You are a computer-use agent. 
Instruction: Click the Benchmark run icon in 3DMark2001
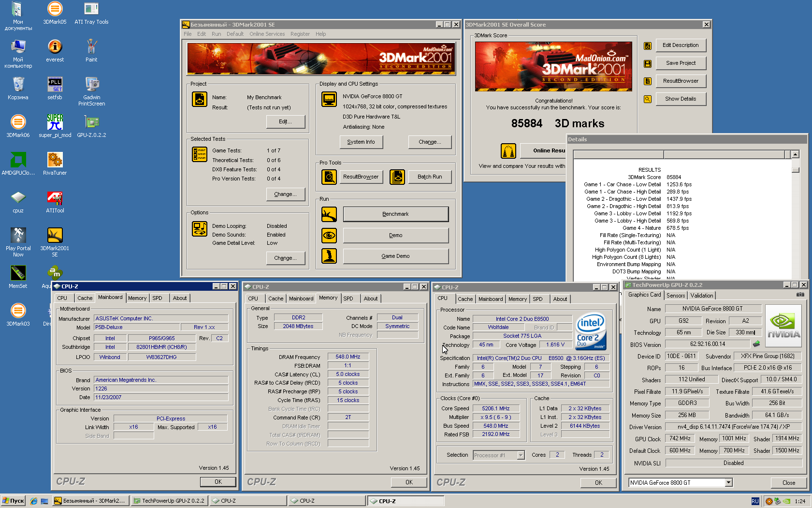pos(329,214)
